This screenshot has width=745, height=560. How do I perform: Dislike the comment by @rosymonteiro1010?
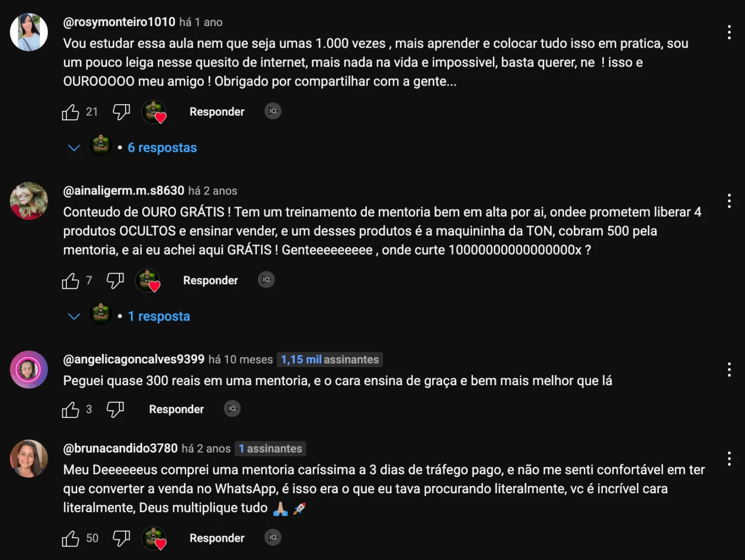(x=121, y=112)
